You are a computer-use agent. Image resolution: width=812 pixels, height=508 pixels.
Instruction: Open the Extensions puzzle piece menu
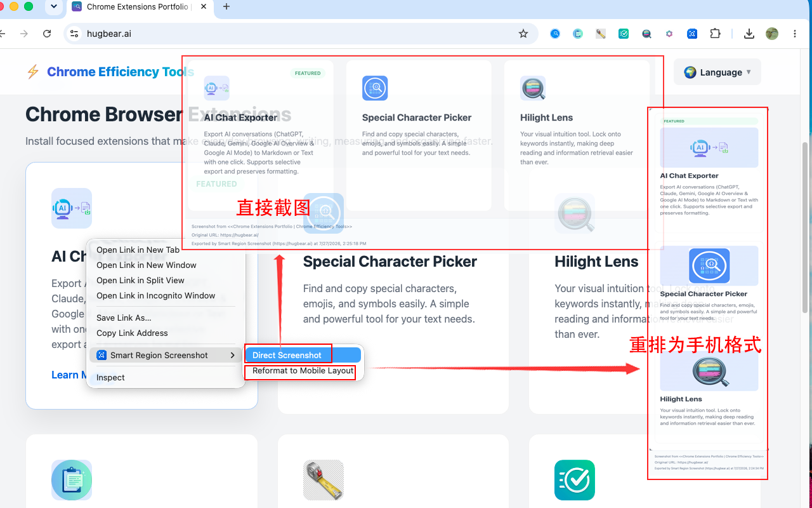[715, 34]
